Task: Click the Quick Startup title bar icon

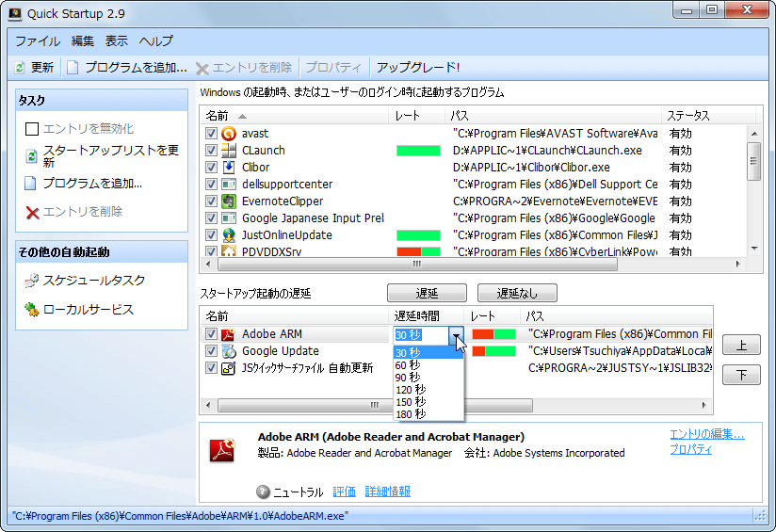Action: [x=15, y=13]
